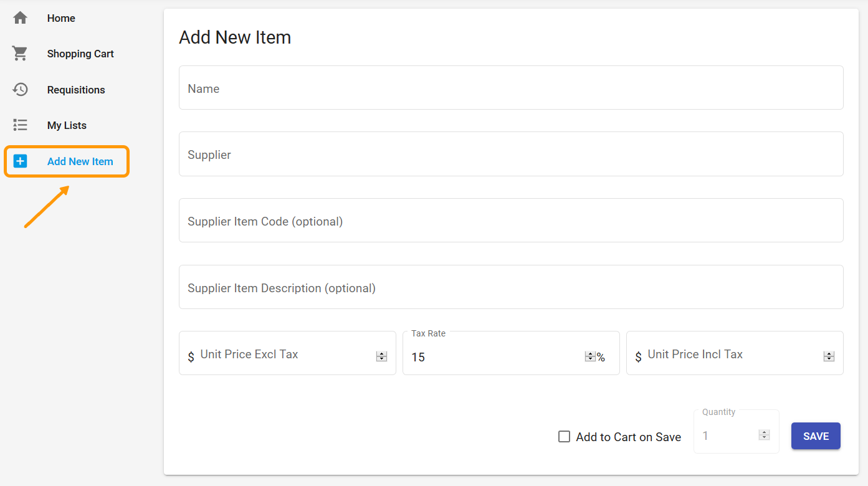Click the blue plus icon beside Add New Item

pos(21,161)
